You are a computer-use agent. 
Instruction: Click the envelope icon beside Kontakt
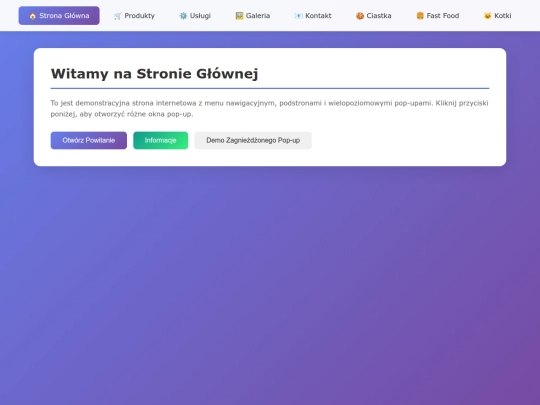click(x=299, y=16)
